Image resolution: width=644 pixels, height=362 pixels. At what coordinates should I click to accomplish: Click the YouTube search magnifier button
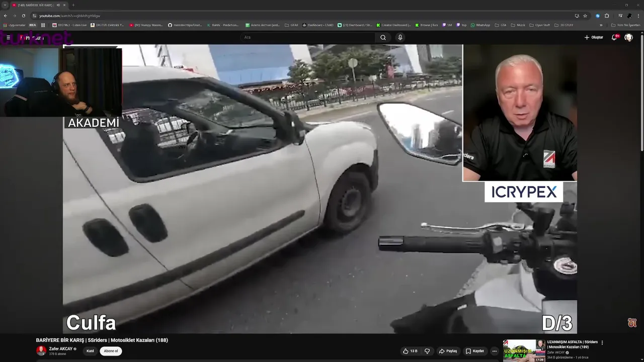pyautogui.click(x=383, y=37)
